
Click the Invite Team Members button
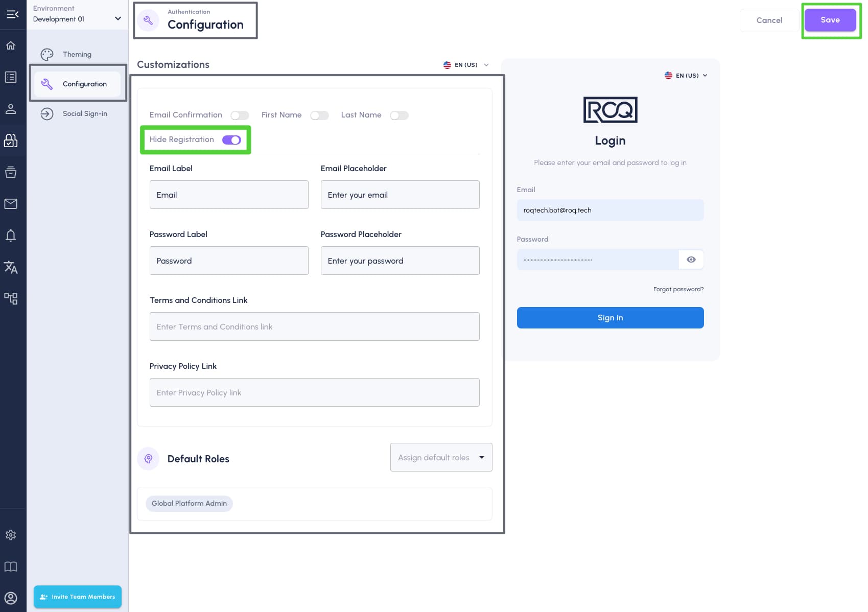pos(78,597)
